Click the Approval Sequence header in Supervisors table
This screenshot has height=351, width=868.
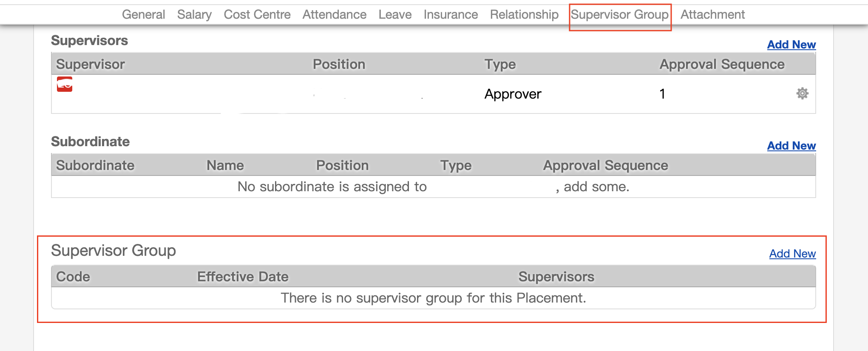pos(722,64)
